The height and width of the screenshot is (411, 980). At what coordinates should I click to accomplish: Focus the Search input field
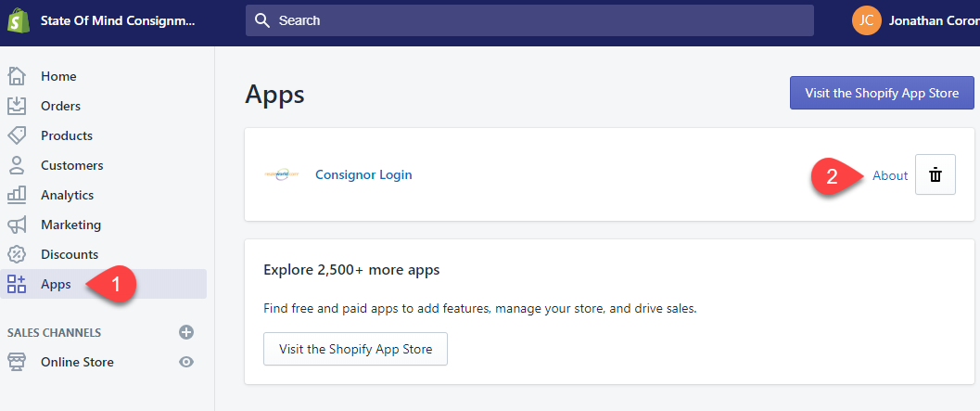click(529, 20)
